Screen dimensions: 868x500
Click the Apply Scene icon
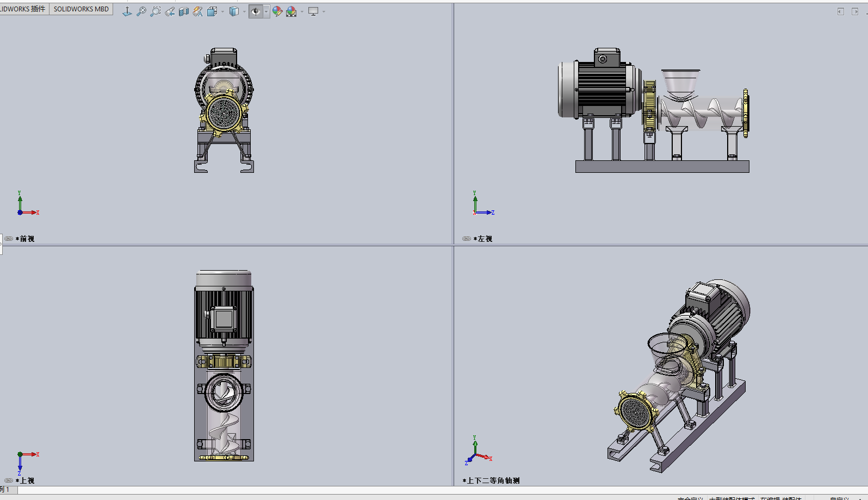[x=292, y=11]
